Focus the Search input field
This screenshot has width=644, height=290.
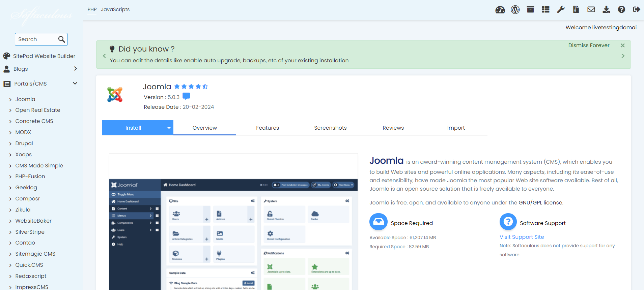click(x=36, y=39)
